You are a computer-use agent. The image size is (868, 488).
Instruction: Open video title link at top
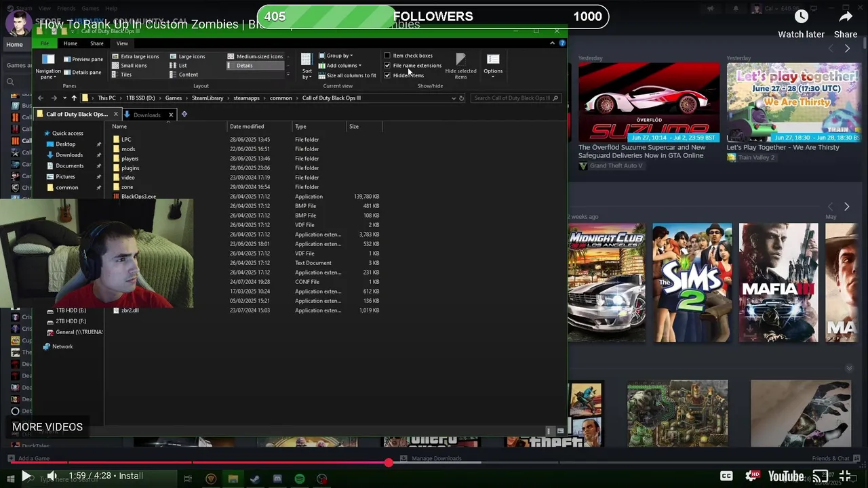coord(229,24)
